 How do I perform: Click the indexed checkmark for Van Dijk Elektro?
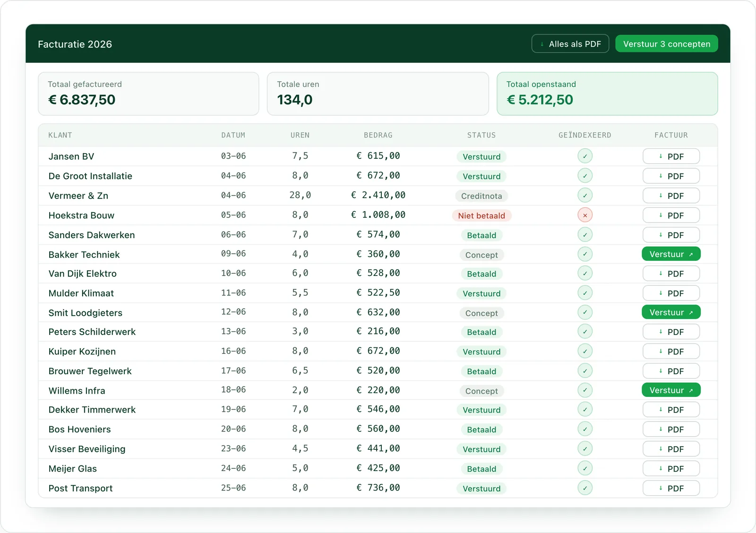tap(585, 274)
